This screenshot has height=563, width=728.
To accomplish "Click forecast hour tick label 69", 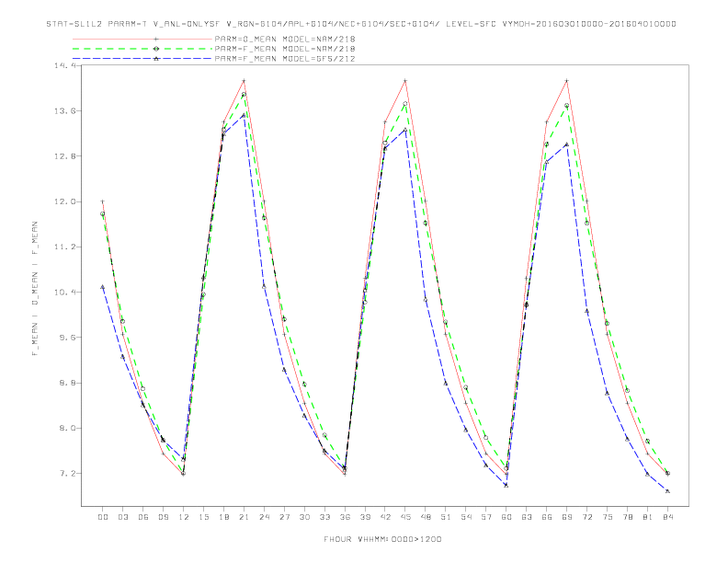I will [x=567, y=517].
